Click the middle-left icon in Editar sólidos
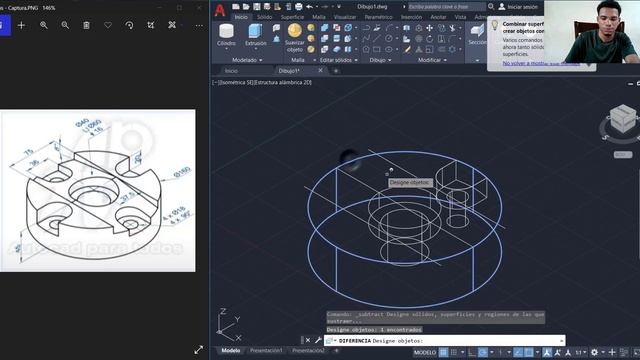 [324, 39]
